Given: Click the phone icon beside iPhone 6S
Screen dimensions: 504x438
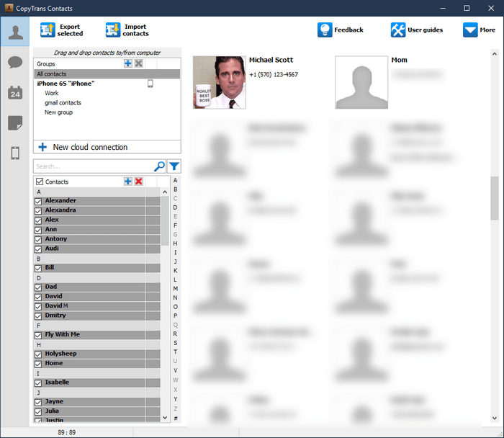Looking at the screenshot, I should pyautogui.click(x=150, y=84).
